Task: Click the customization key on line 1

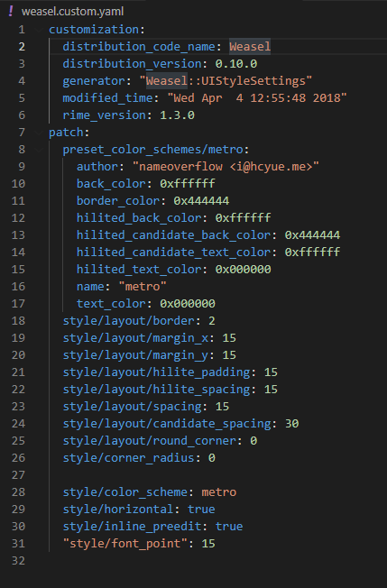Action: tap(94, 29)
